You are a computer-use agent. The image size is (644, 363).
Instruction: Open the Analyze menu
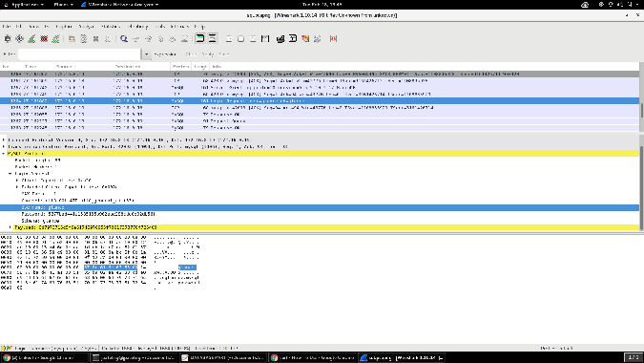pyautogui.click(x=86, y=27)
